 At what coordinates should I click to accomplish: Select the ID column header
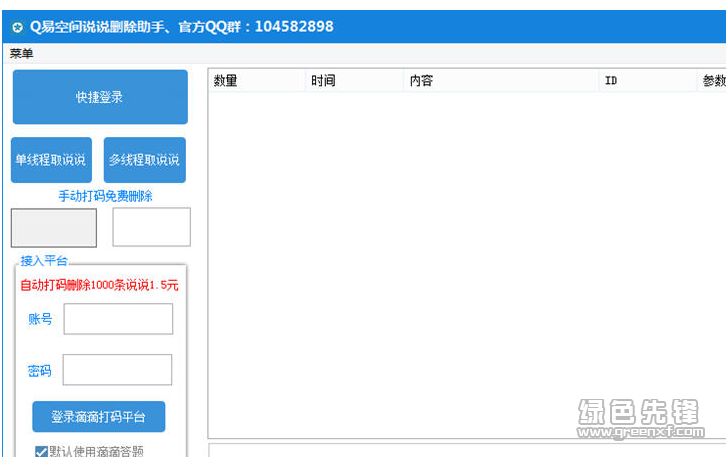pos(647,81)
